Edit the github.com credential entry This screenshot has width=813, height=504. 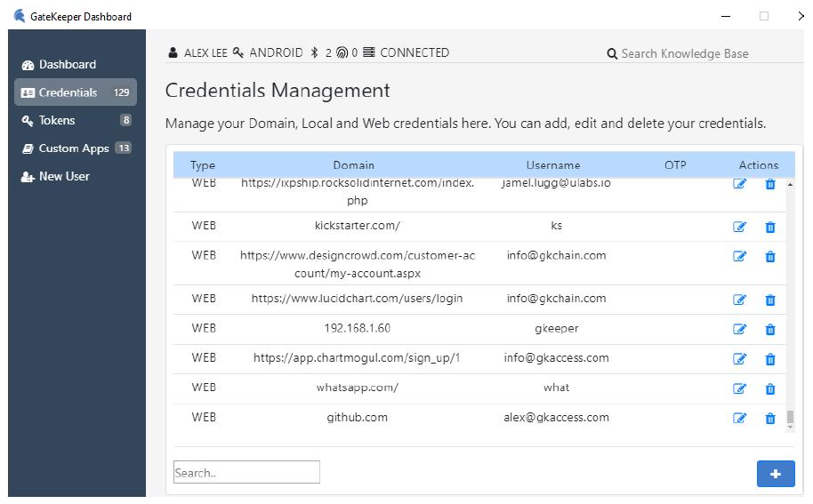pyautogui.click(x=739, y=419)
